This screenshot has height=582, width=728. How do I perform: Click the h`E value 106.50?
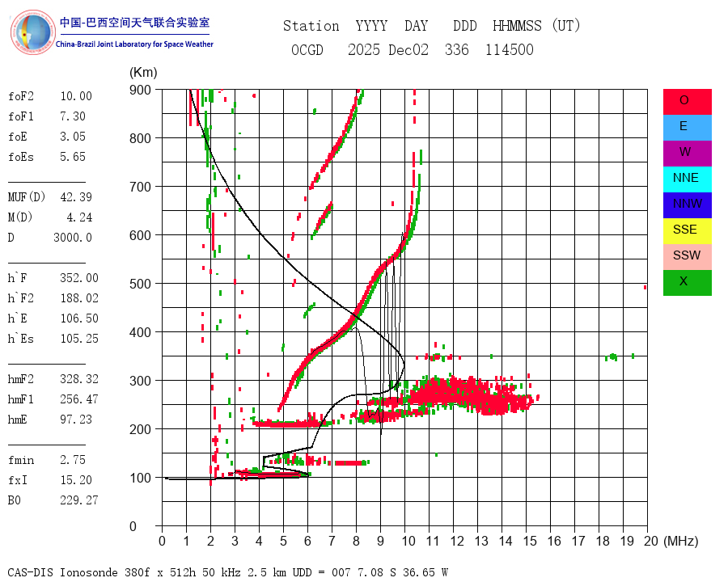tap(79, 318)
